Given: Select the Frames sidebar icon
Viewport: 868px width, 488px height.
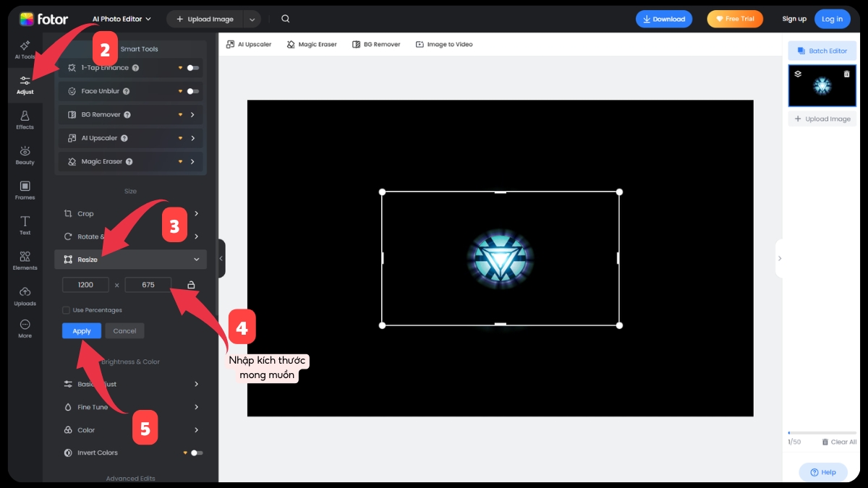Looking at the screenshot, I should (x=25, y=190).
